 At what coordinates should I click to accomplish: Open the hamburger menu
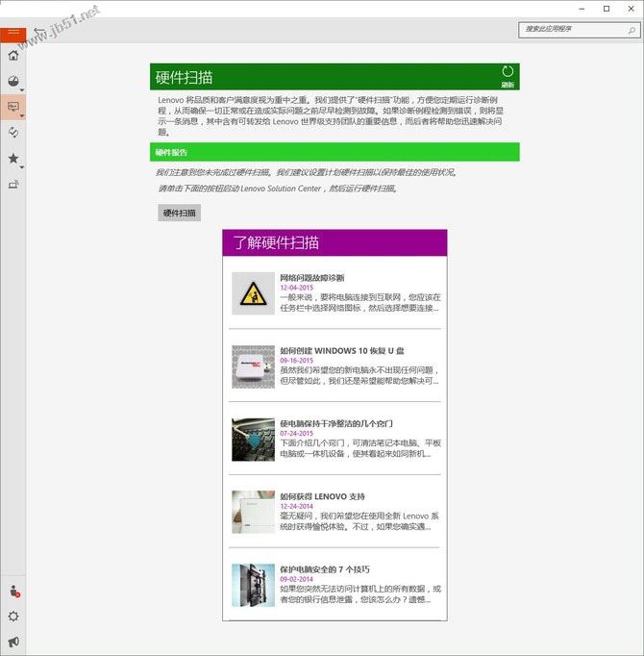pos(12,35)
